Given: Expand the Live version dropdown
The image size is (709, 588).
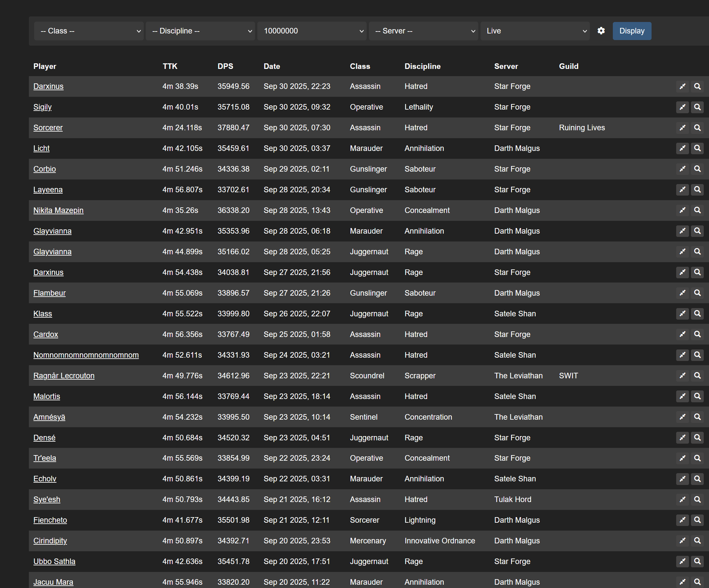Looking at the screenshot, I should pos(535,31).
